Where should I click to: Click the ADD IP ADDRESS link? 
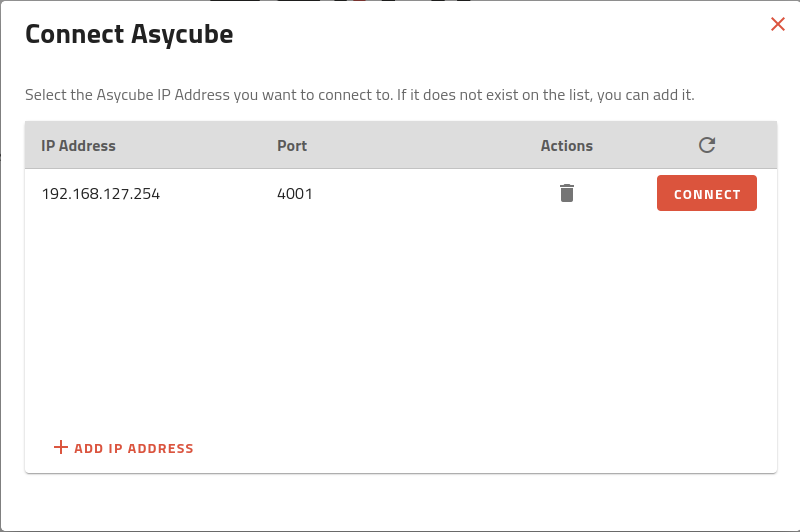pyautogui.click(x=133, y=448)
